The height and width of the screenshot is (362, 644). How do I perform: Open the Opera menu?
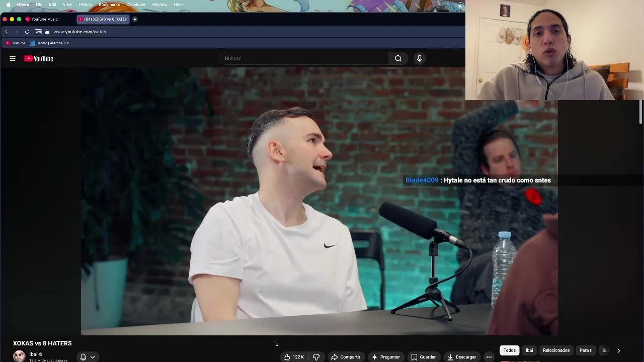pyautogui.click(x=23, y=5)
